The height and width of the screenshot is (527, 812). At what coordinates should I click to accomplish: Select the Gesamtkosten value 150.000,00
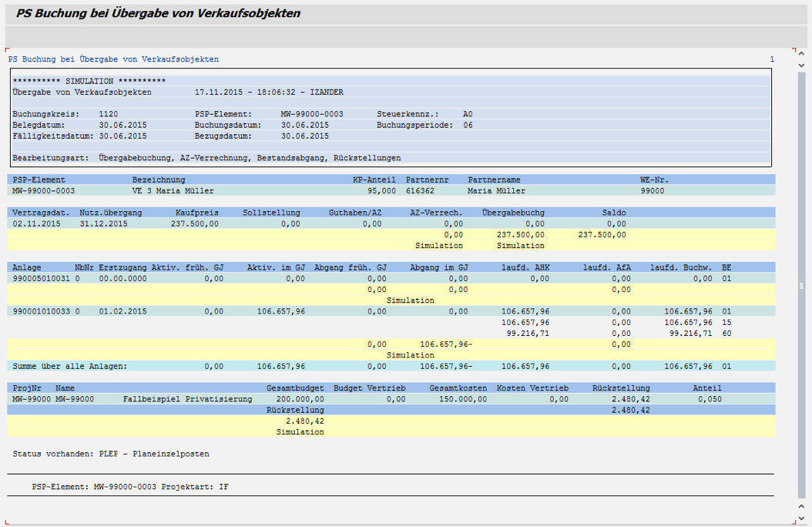click(462, 399)
